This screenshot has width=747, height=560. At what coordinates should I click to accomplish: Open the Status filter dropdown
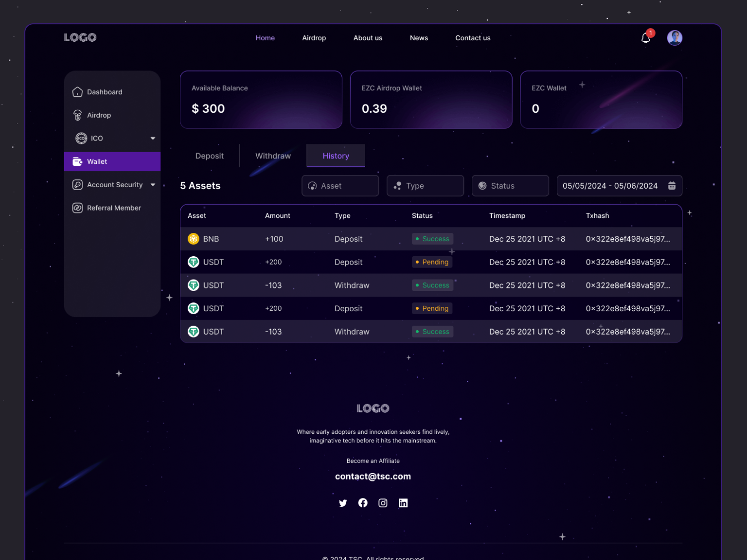(x=510, y=185)
